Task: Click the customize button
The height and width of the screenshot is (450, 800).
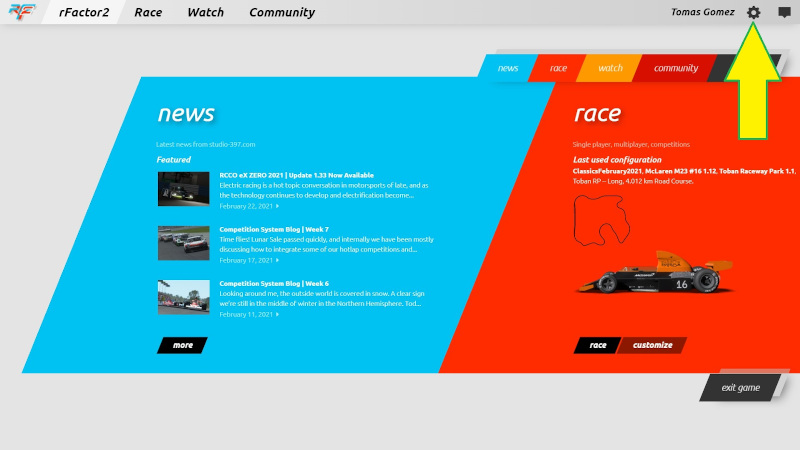Action: click(x=652, y=345)
